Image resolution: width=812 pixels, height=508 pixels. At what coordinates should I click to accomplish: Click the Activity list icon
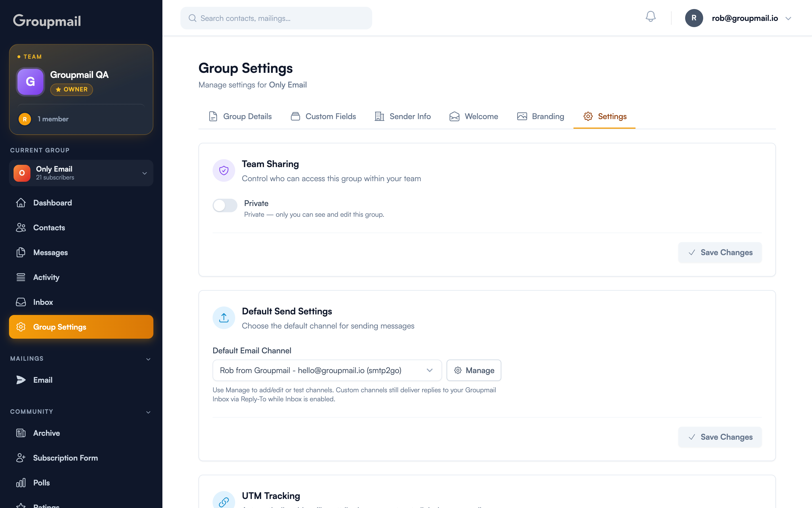pyautogui.click(x=21, y=277)
